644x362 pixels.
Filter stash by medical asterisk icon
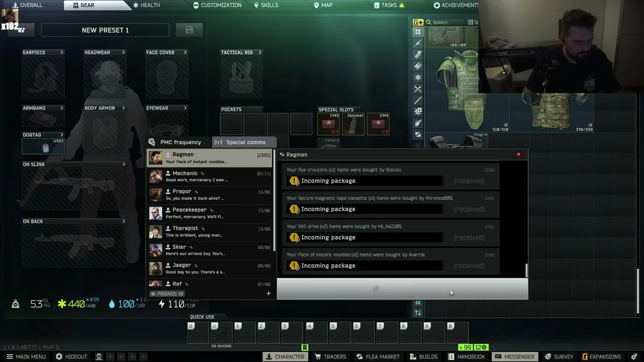coord(418,77)
